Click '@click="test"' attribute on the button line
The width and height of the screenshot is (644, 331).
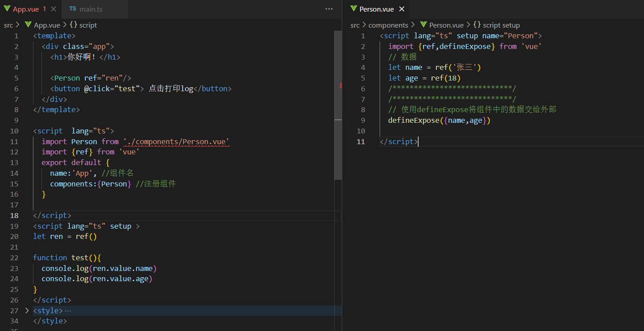coord(112,89)
